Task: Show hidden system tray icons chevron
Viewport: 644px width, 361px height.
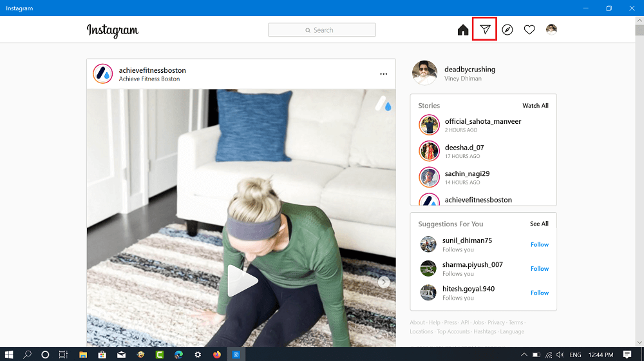Action: (524, 355)
